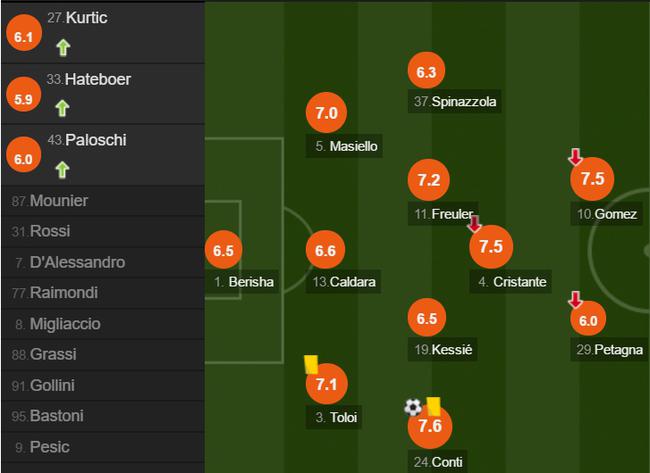Open Berisha goalkeeper name label
The width and height of the screenshot is (650, 473).
point(244,282)
